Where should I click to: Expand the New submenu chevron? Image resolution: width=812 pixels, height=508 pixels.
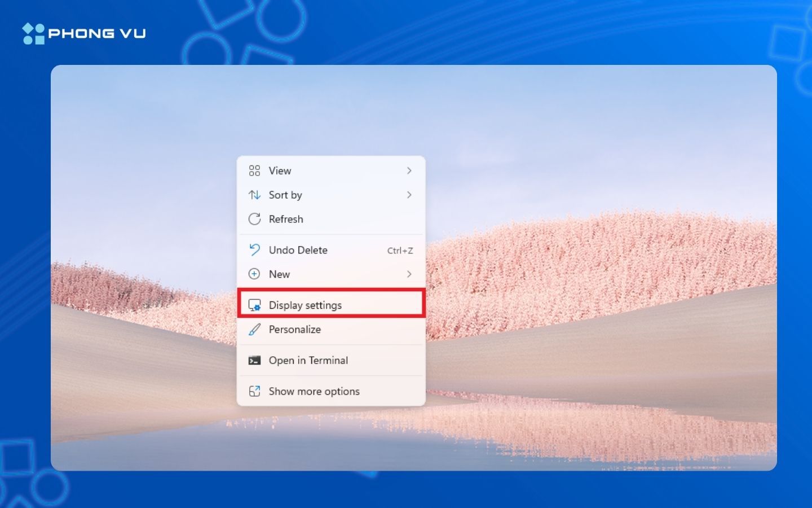409,274
